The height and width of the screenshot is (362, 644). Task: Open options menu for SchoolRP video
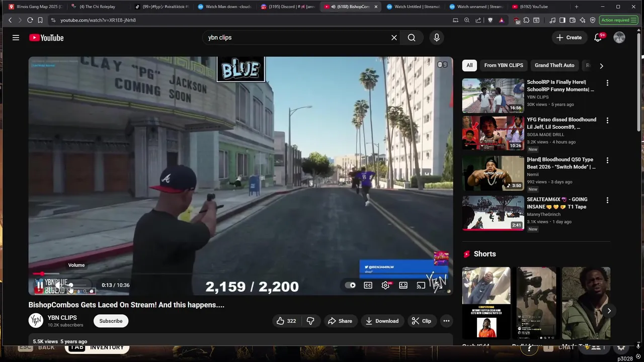pos(607,83)
